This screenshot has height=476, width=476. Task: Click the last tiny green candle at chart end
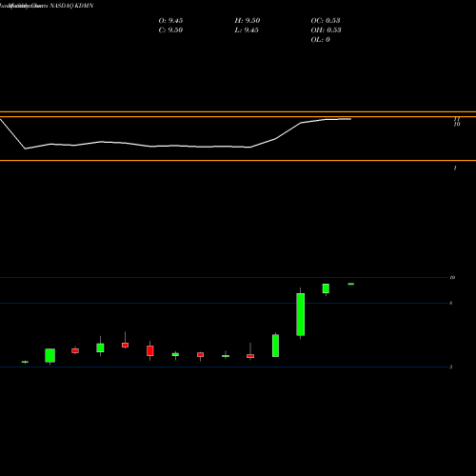coord(350,284)
